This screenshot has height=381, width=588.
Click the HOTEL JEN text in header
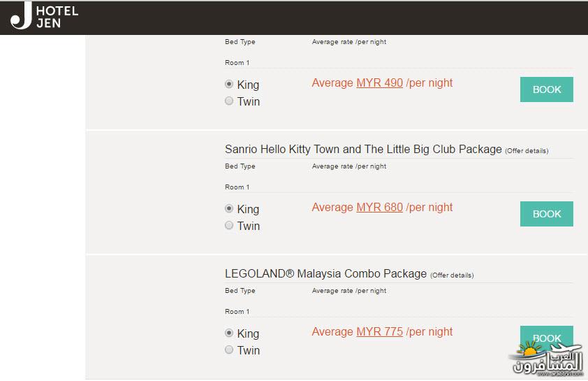(x=57, y=17)
